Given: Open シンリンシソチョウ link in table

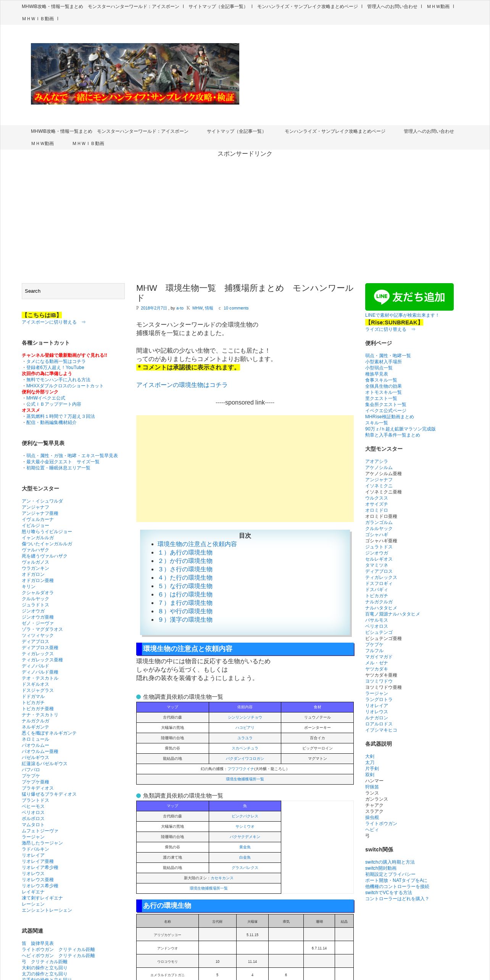Looking at the screenshot, I should point(245,717).
